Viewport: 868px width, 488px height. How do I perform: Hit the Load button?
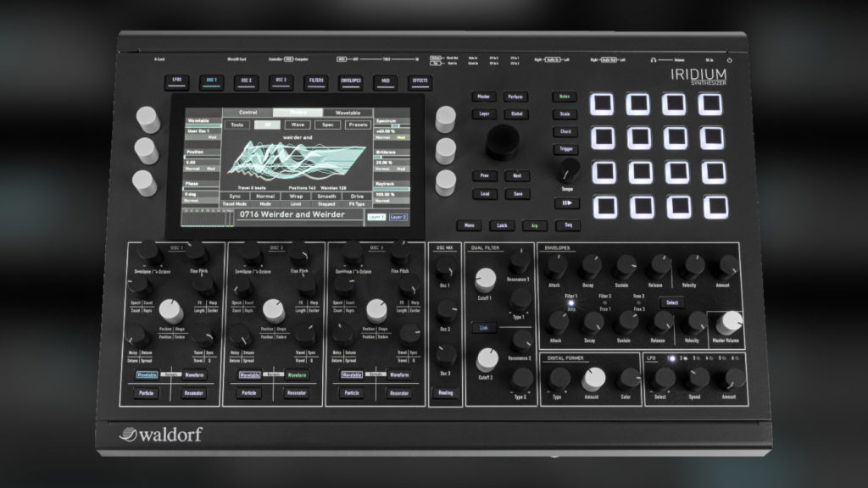pos(485,194)
